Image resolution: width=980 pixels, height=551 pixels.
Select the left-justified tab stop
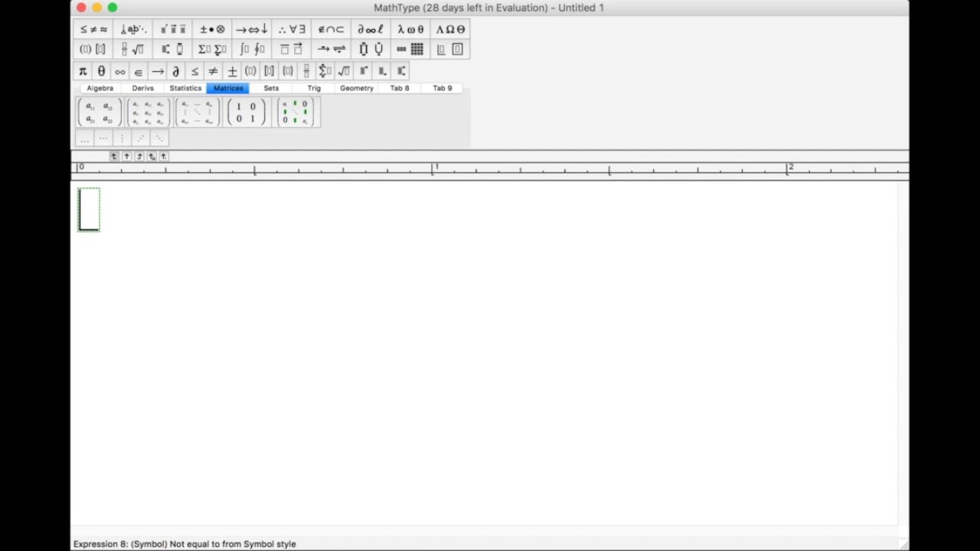(114, 156)
